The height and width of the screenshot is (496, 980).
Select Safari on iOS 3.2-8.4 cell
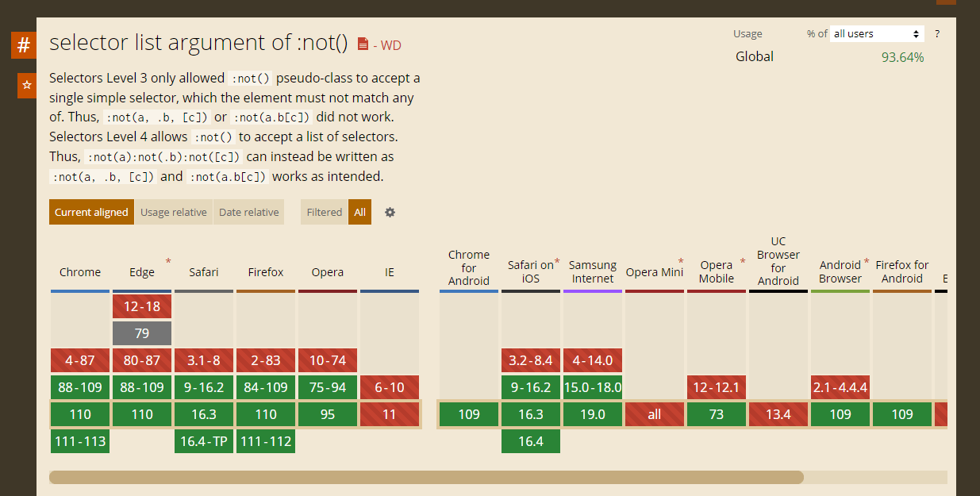click(x=531, y=360)
